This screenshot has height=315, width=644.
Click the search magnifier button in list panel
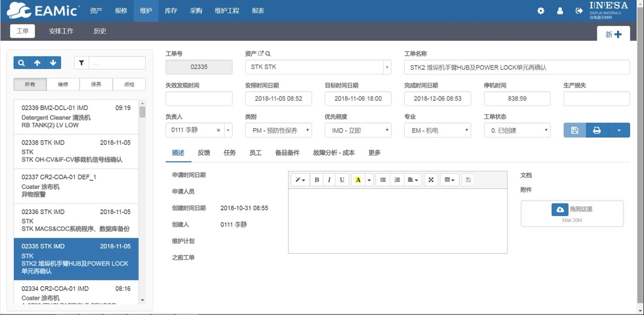(x=22, y=62)
